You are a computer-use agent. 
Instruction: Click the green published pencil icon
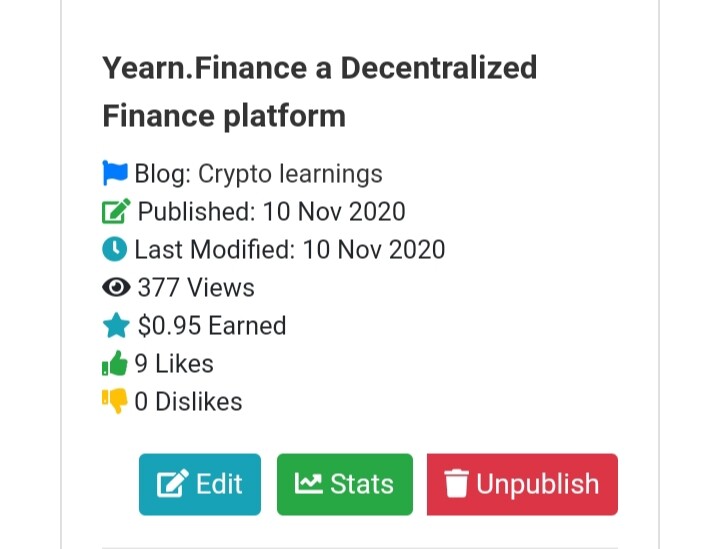point(116,211)
